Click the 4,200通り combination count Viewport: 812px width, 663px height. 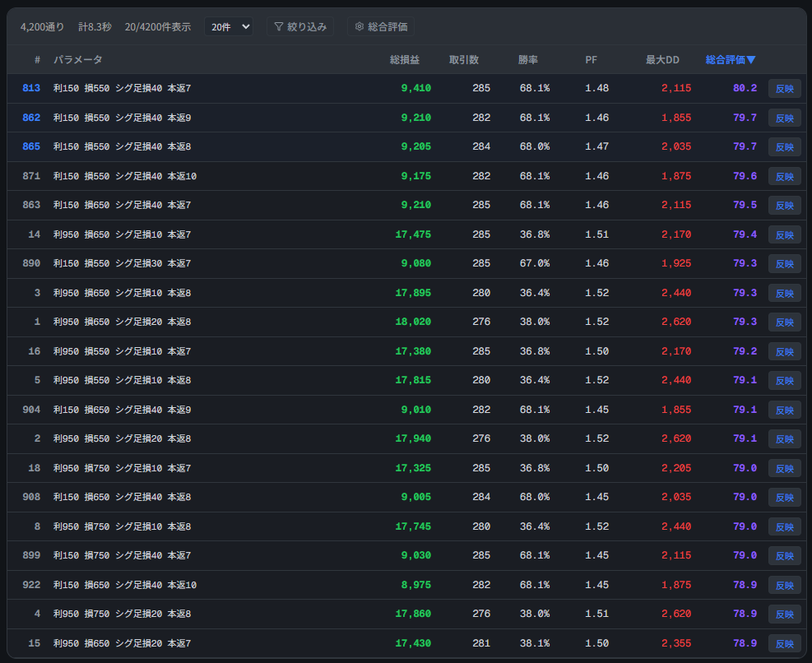[43, 26]
